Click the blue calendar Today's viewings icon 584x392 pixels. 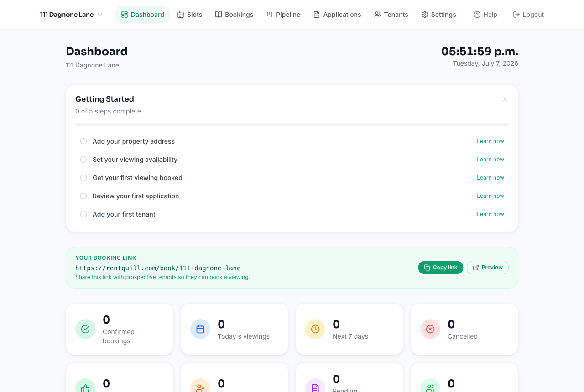click(200, 329)
